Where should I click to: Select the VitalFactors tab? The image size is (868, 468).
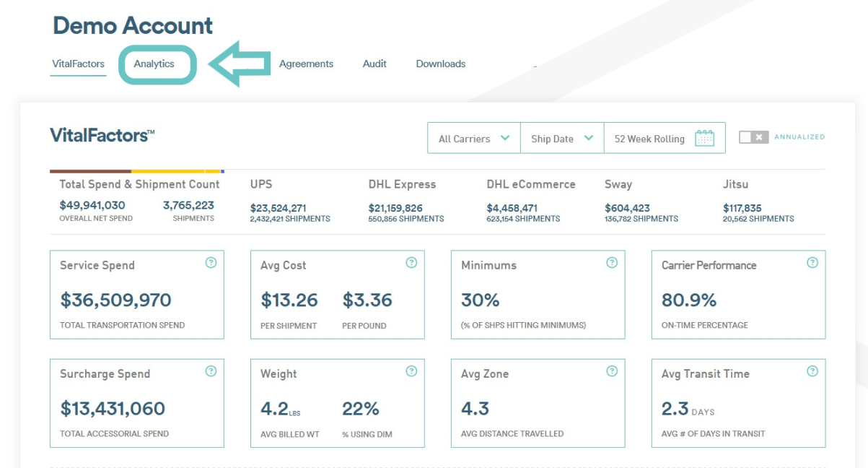(78, 64)
